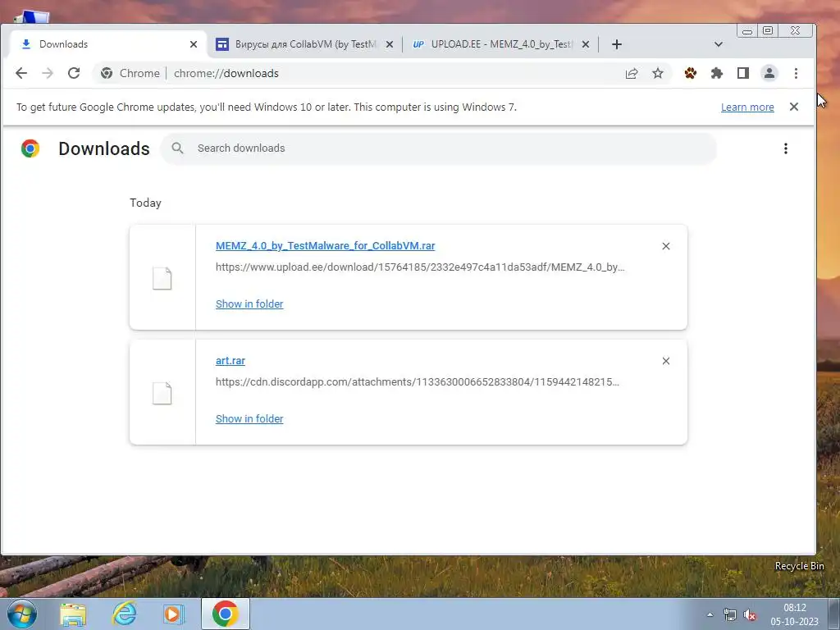Image resolution: width=840 pixels, height=630 pixels.
Task: Open the art.rar file link
Action: tap(231, 361)
